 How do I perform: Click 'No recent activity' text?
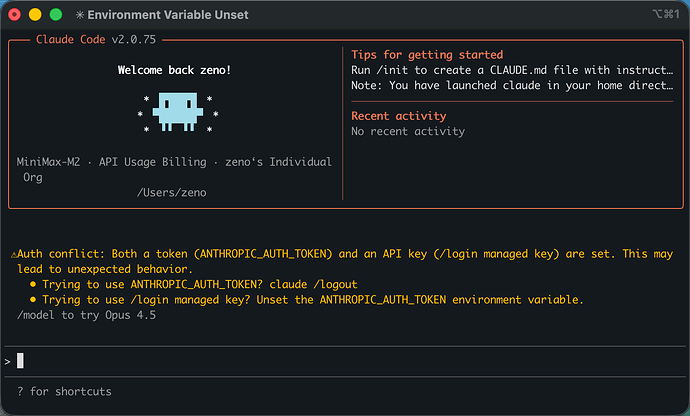point(408,132)
